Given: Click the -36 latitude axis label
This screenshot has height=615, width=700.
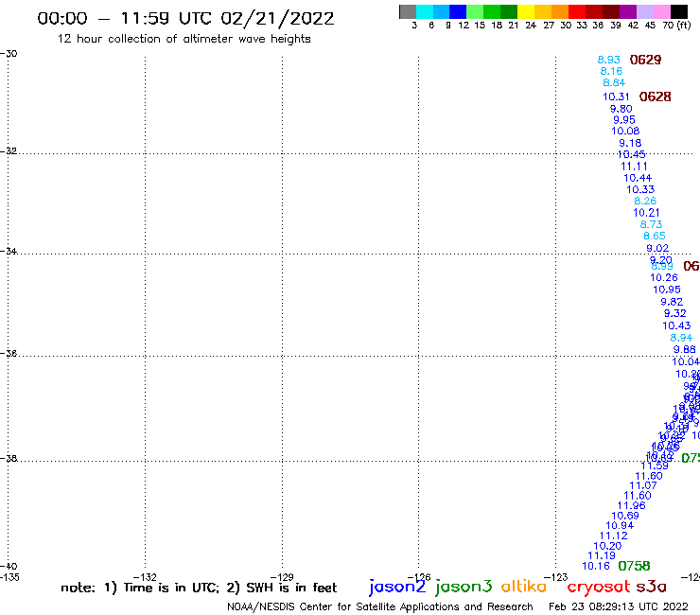Looking at the screenshot, I should point(9,353).
